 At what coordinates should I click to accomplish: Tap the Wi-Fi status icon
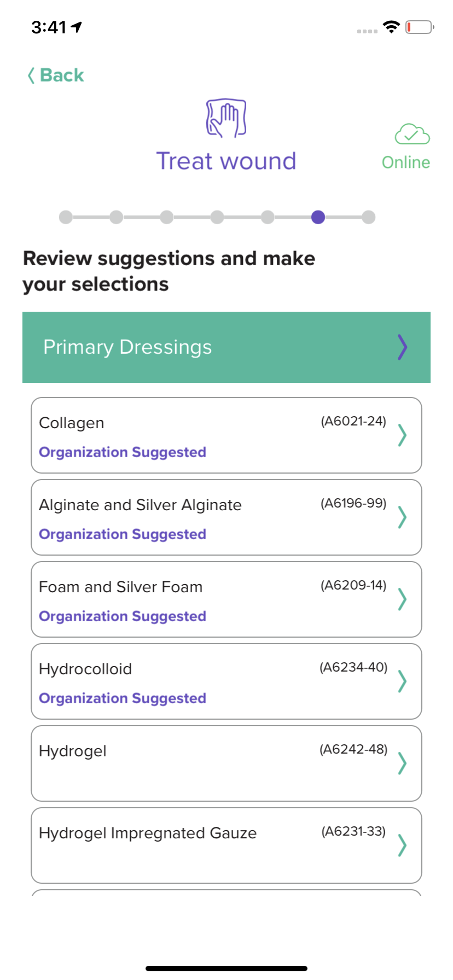[391, 27]
